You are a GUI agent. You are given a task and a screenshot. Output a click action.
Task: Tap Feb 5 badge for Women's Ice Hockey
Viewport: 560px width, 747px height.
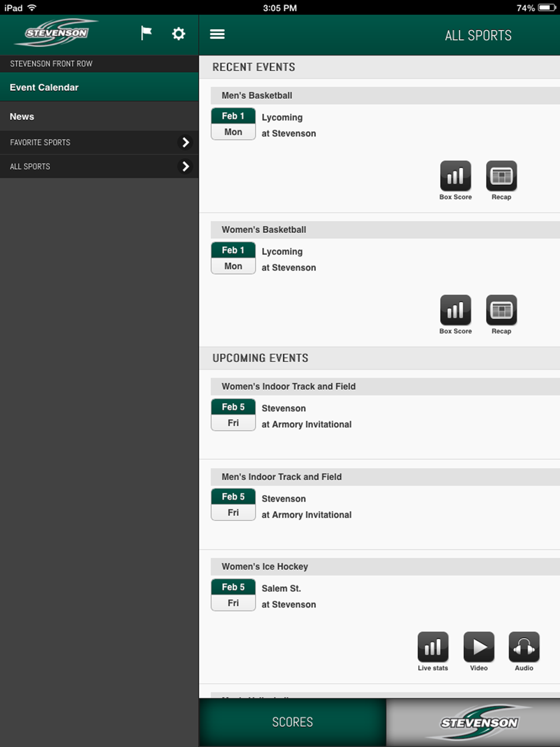233,595
